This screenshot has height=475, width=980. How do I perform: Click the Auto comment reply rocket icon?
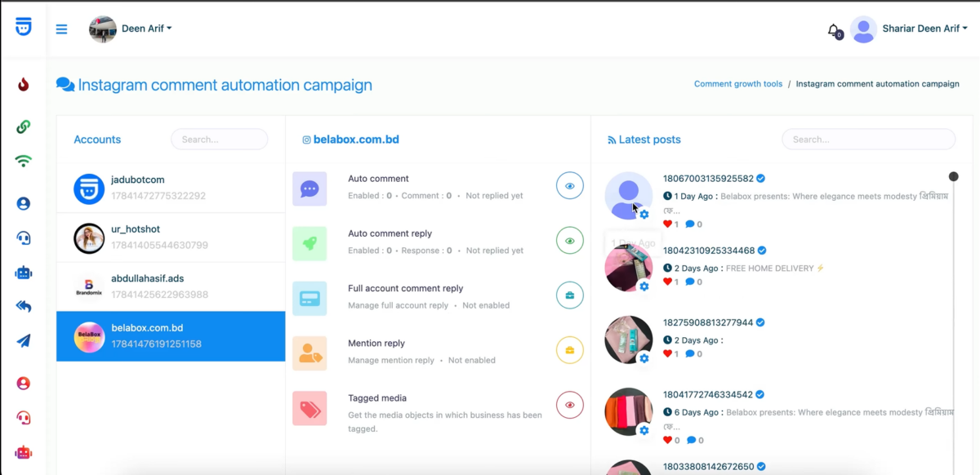click(310, 243)
